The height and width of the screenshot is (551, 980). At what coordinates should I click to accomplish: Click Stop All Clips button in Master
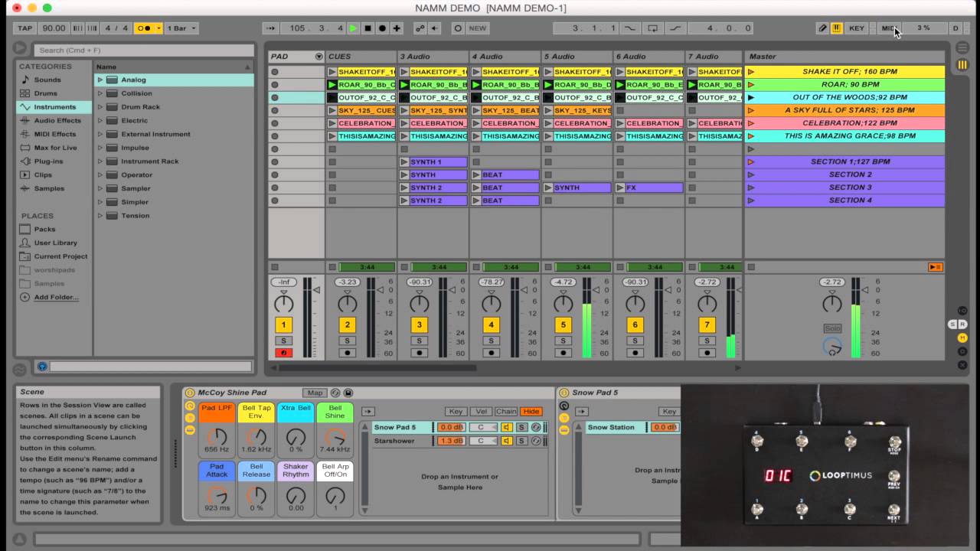pyautogui.click(x=751, y=267)
